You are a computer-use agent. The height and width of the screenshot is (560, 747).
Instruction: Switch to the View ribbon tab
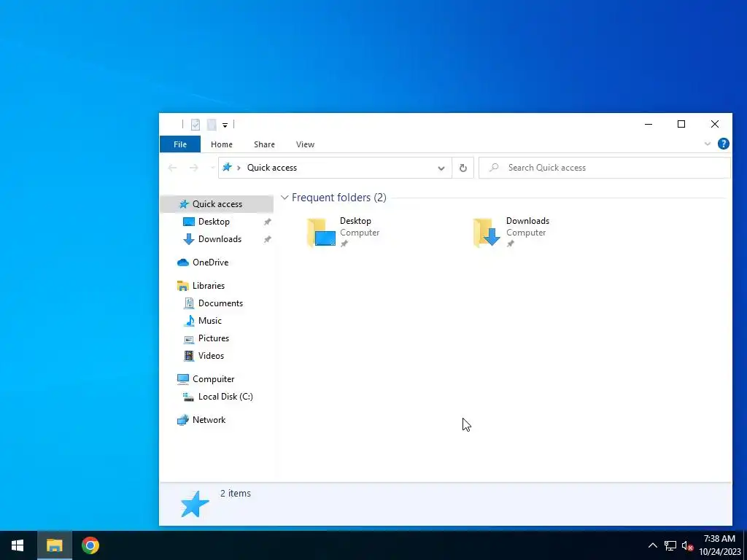(x=305, y=144)
